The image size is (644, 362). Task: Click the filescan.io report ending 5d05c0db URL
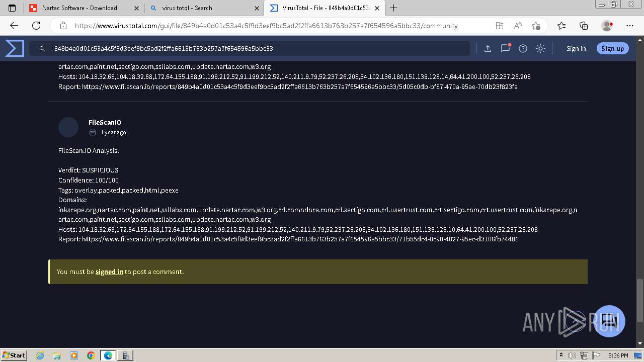299,86
